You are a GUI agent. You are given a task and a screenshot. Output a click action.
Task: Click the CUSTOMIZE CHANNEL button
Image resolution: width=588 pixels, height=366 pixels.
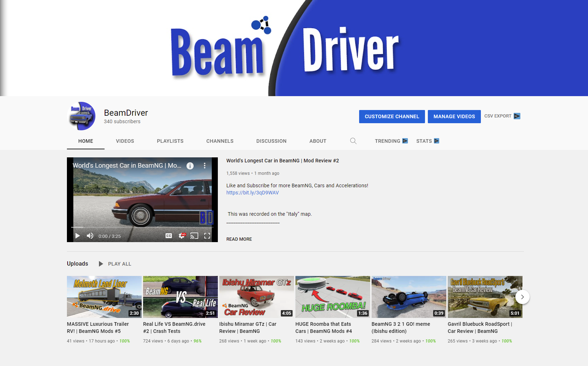392,116
